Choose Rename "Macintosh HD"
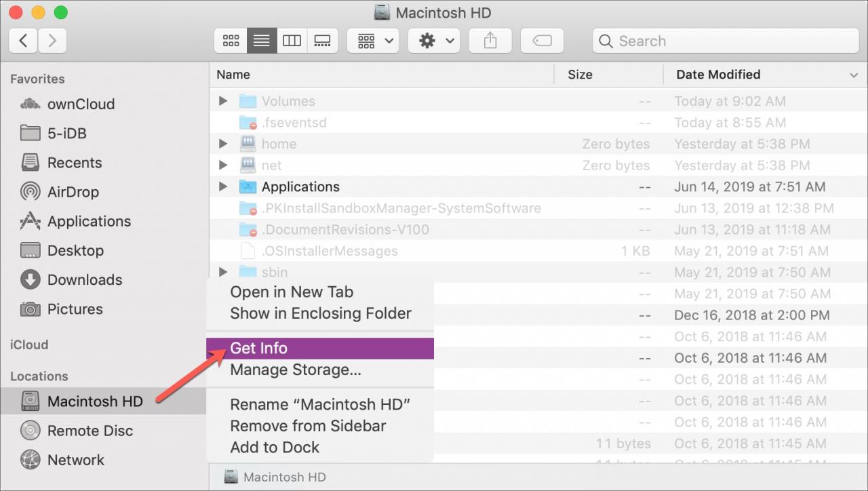The height and width of the screenshot is (491, 868). pos(320,405)
